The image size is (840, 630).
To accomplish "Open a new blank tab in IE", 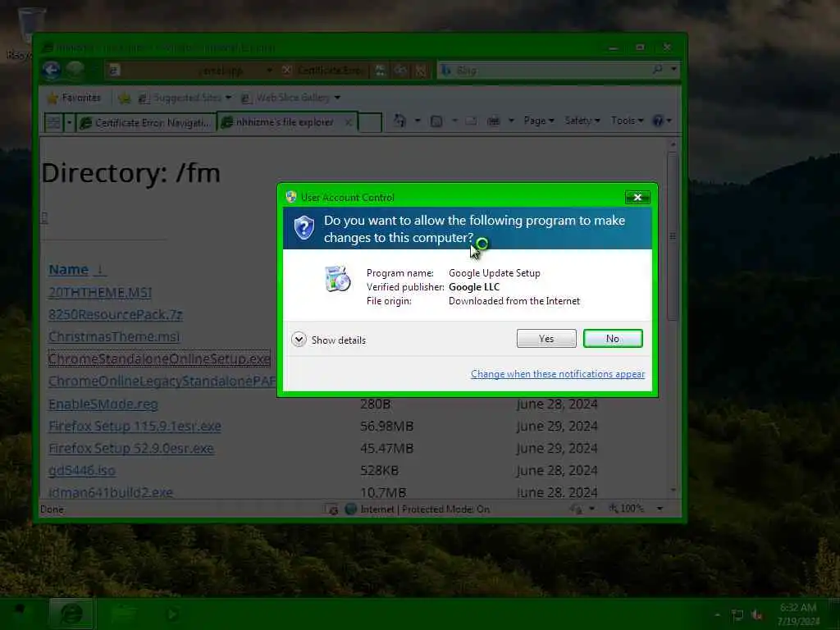I will click(x=370, y=122).
